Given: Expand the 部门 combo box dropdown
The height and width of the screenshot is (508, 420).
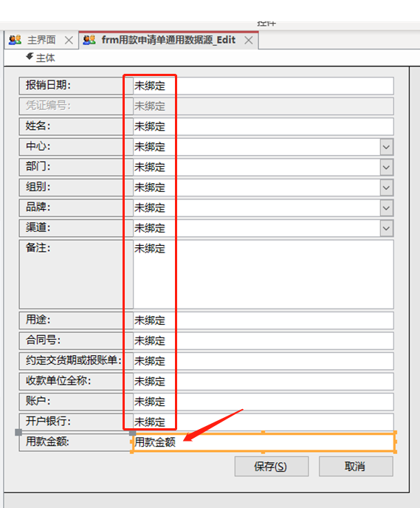Looking at the screenshot, I should tap(386, 168).
